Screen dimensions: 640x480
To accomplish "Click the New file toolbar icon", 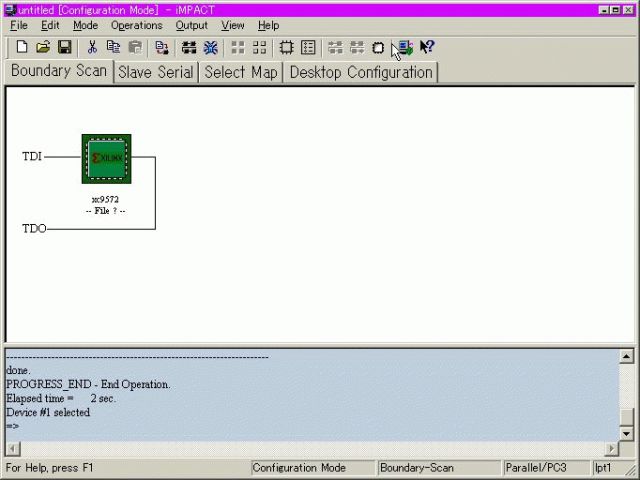I will pos(22,47).
